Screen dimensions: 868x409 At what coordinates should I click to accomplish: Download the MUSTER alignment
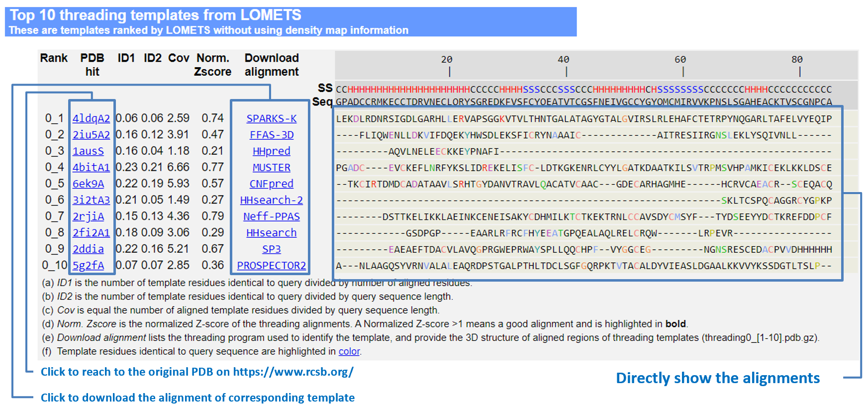pos(272,168)
